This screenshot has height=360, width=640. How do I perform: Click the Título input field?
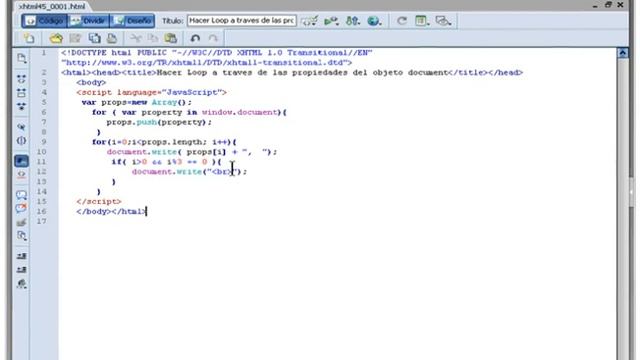pyautogui.click(x=242, y=21)
